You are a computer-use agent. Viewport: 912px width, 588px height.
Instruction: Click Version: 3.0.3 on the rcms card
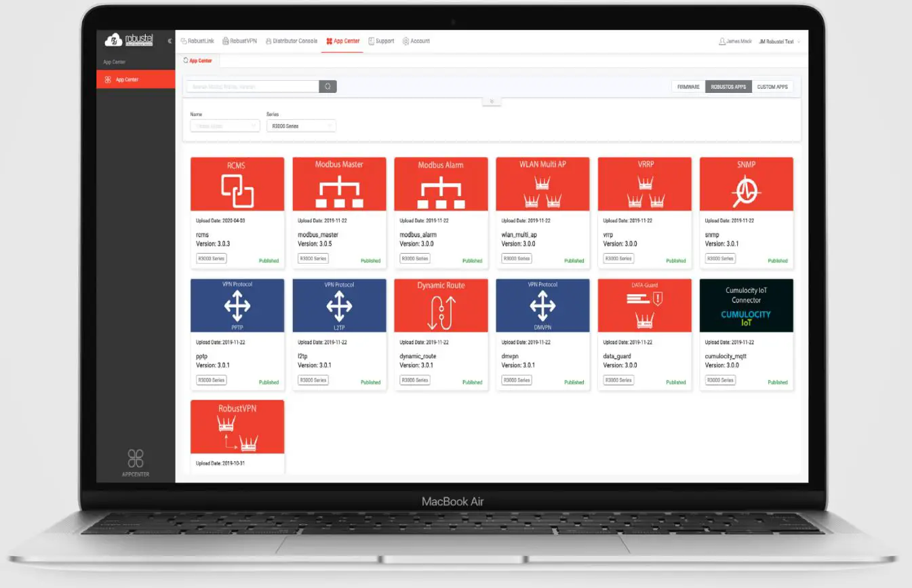coord(214,243)
